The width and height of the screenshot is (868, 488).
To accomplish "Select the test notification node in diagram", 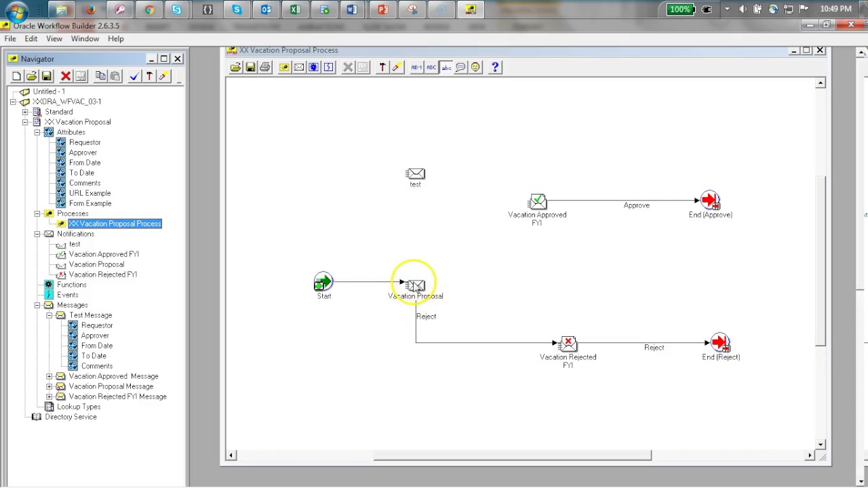I will (415, 174).
